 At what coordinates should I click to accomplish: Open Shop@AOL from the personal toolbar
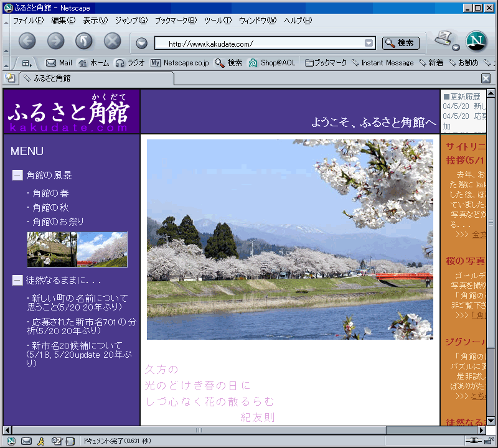(x=272, y=63)
